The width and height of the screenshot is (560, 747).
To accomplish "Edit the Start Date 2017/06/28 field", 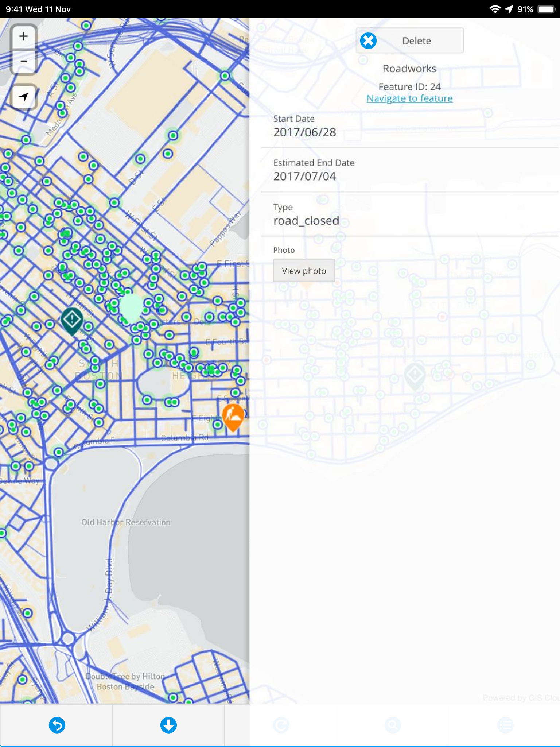I will pyautogui.click(x=410, y=126).
